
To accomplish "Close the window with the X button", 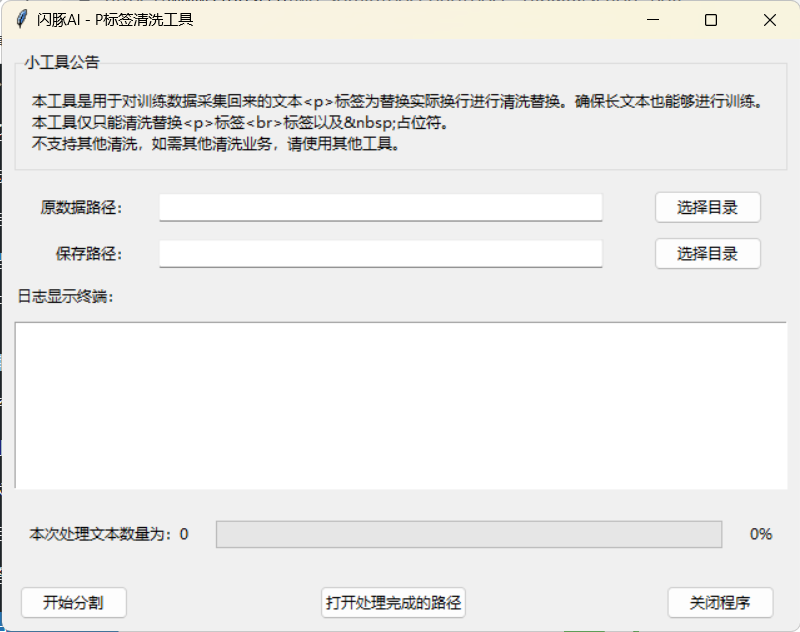I will pos(770,20).
